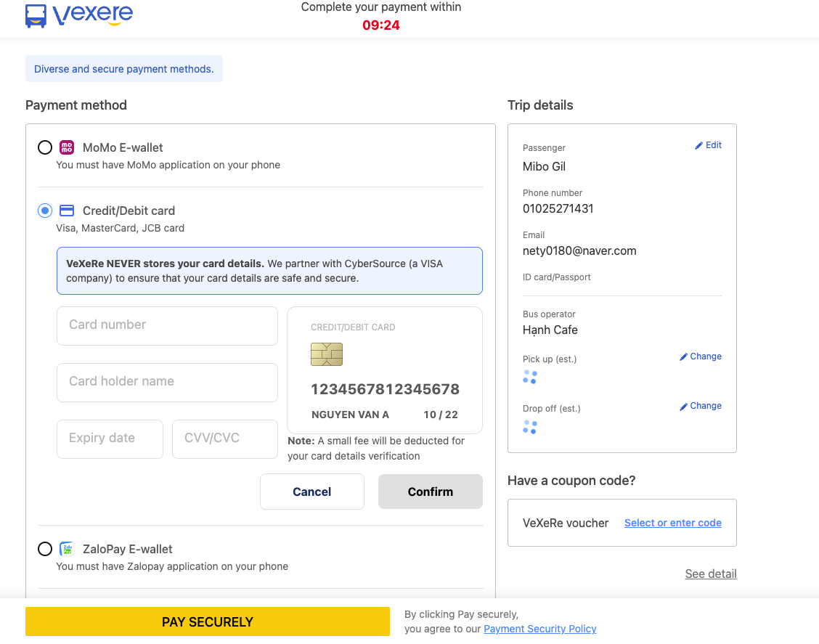Click the credit card icon
This screenshot has height=644, width=819.
point(66,211)
